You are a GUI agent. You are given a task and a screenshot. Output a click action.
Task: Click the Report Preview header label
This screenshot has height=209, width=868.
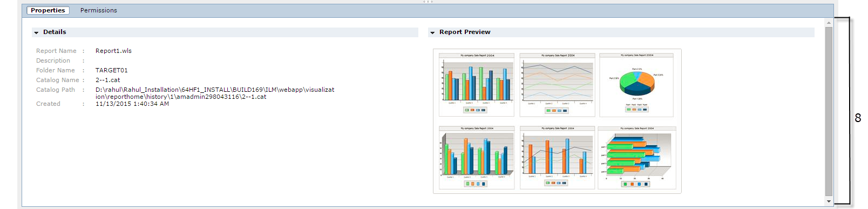pyautogui.click(x=465, y=32)
